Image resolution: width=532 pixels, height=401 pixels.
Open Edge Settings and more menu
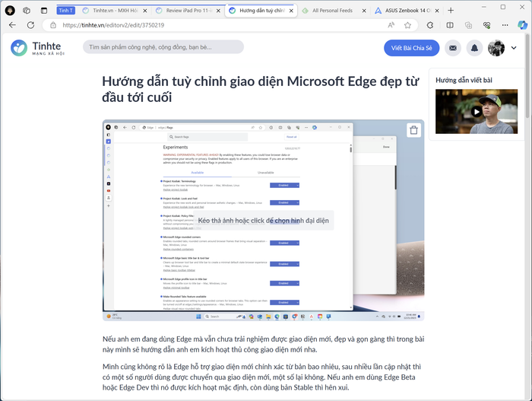pyautogui.click(x=505, y=25)
